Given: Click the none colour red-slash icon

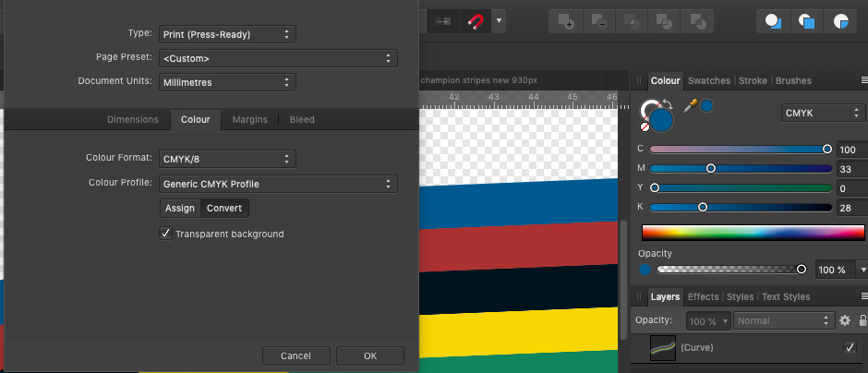Looking at the screenshot, I should [x=645, y=126].
